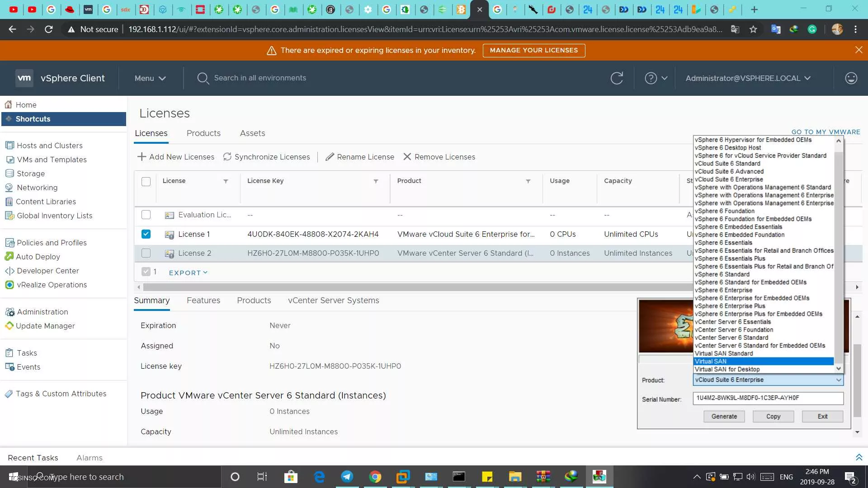Click the refresh icon in vSphere header

617,78
